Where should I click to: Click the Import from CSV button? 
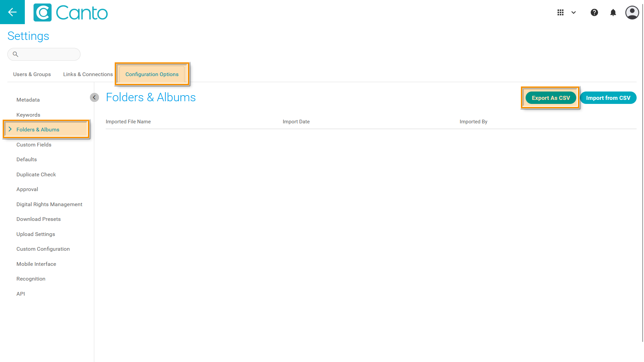608,98
